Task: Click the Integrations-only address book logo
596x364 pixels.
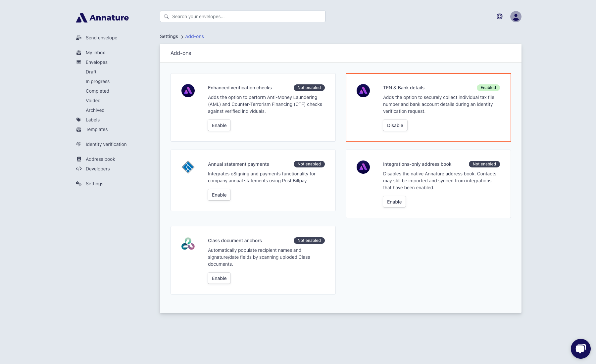Action: [x=363, y=167]
